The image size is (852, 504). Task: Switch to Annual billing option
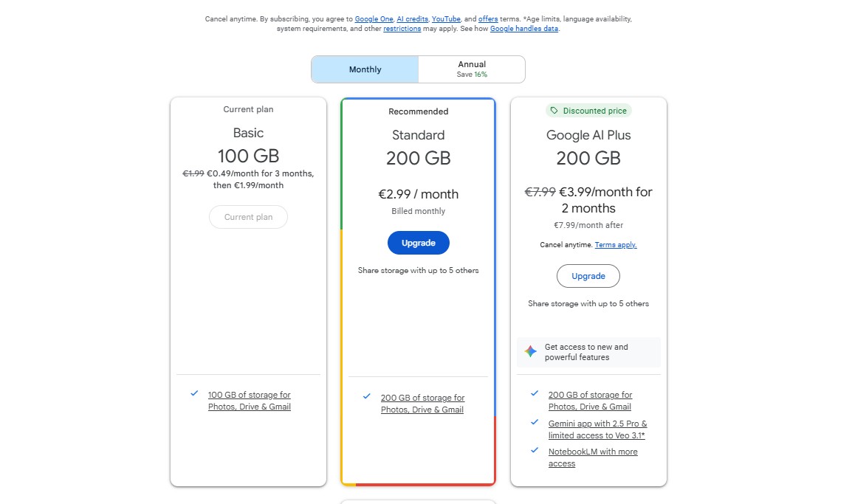point(472,69)
